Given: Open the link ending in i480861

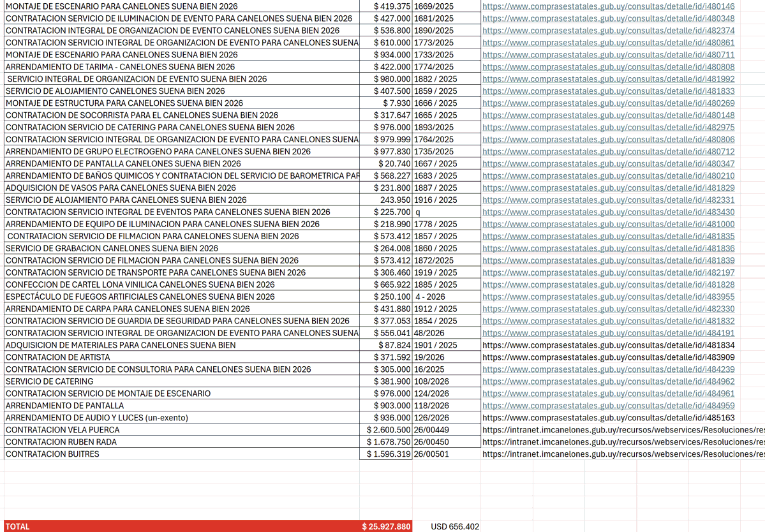Looking at the screenshot, I should (609, 43).
